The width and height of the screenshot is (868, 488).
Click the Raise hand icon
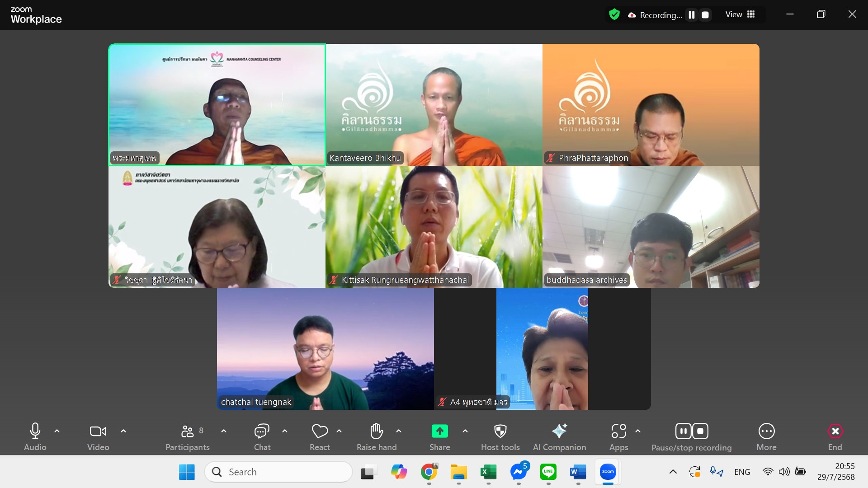point(376,432)
